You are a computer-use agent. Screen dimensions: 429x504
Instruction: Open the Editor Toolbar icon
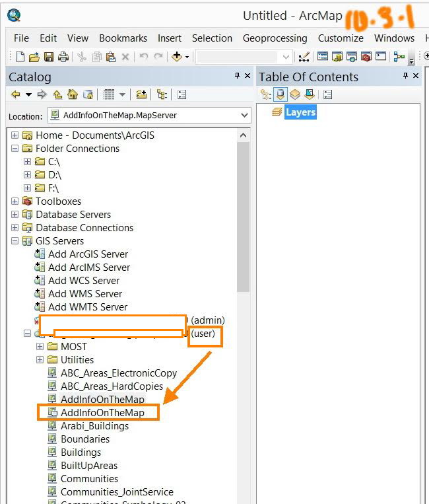click(304, 57)
